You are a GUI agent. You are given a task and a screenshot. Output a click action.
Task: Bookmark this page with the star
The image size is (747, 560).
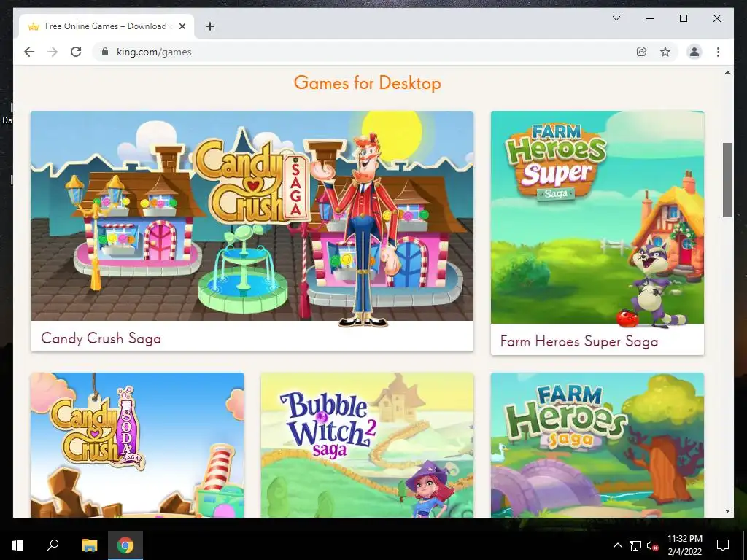(665, 52)
